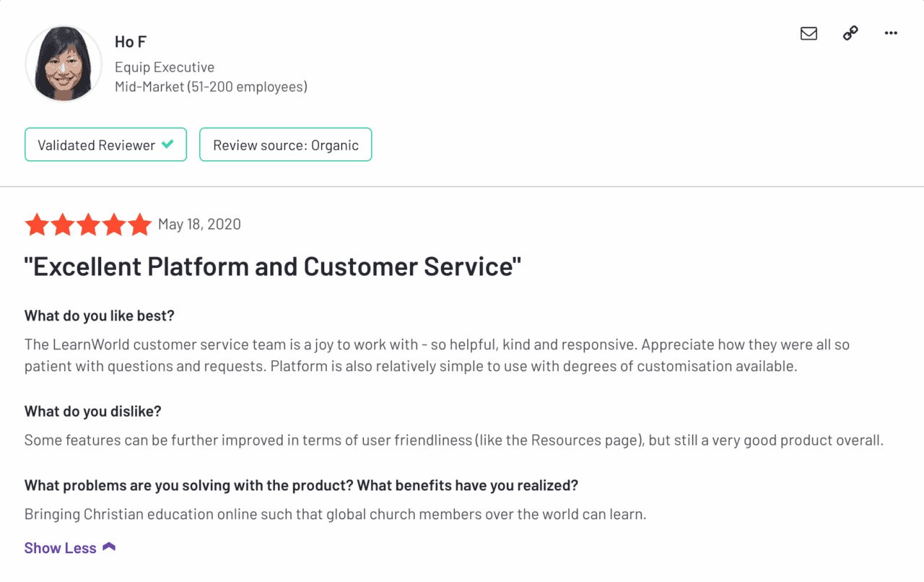The width and height of the screenshot is (924, 582).
Task: Click the May 18, 2020 date
Action: (199, 224)
